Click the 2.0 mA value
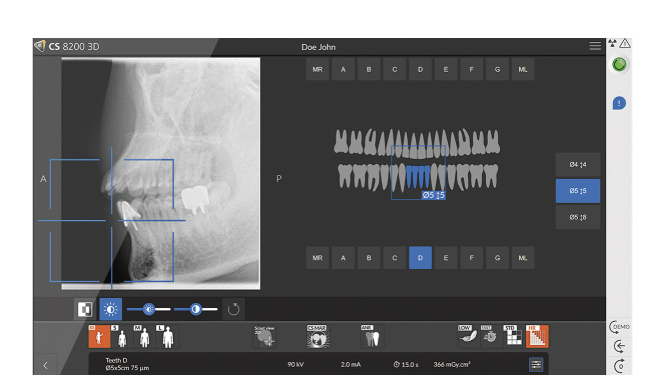The width and height of the screenshot is (654, 390). pos(350,365)
